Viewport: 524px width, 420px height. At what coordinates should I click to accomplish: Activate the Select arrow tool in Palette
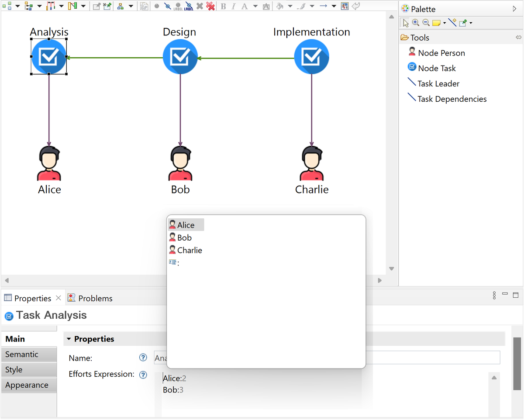(406, 23)
